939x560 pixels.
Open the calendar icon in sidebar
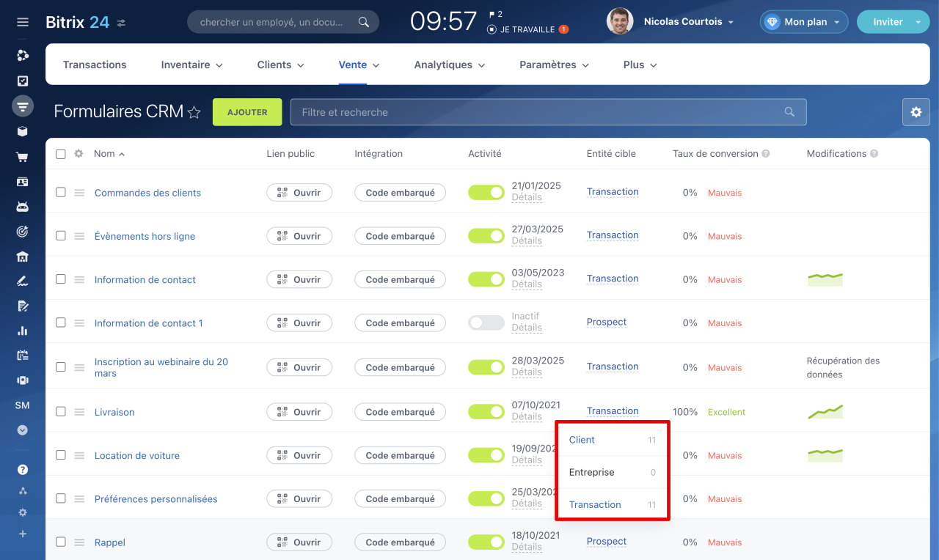click(23, 355)
